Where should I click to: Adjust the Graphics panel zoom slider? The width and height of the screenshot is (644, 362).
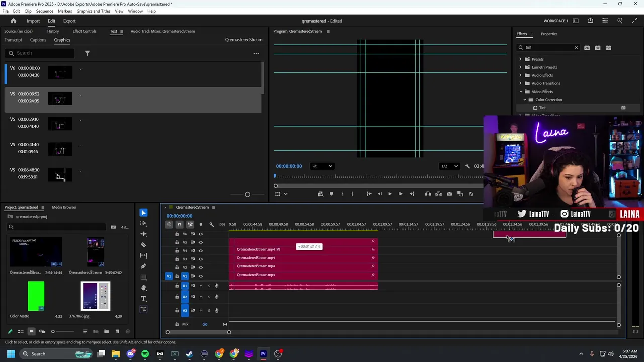(247, 194)
